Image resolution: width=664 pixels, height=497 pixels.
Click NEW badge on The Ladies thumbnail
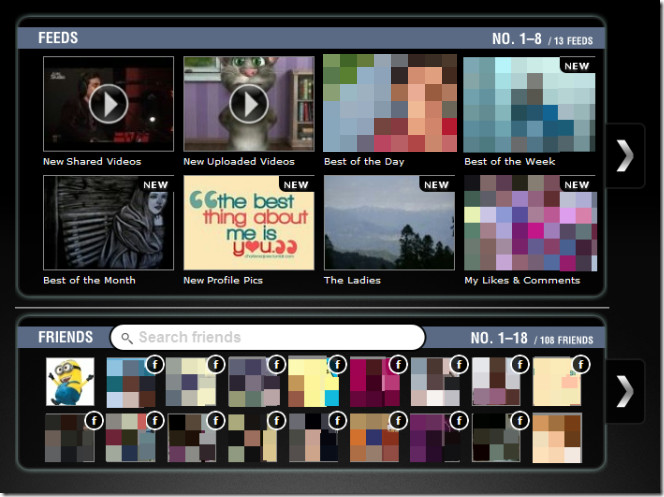point(437,185)
